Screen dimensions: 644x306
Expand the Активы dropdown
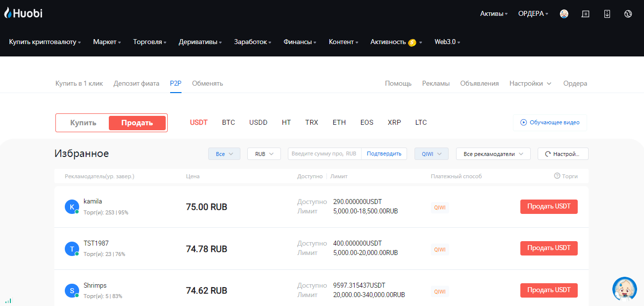[x=494, y=14]
